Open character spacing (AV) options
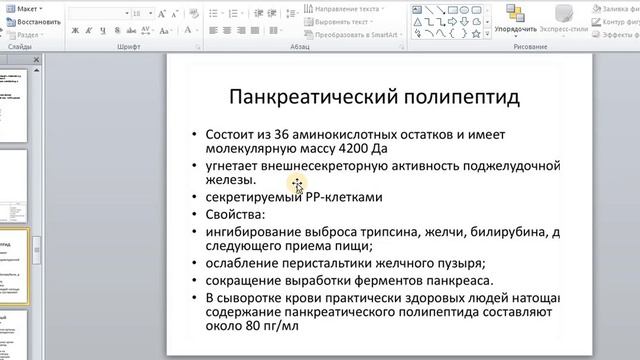This screenshot has height=360, width=640. point(147,31)
